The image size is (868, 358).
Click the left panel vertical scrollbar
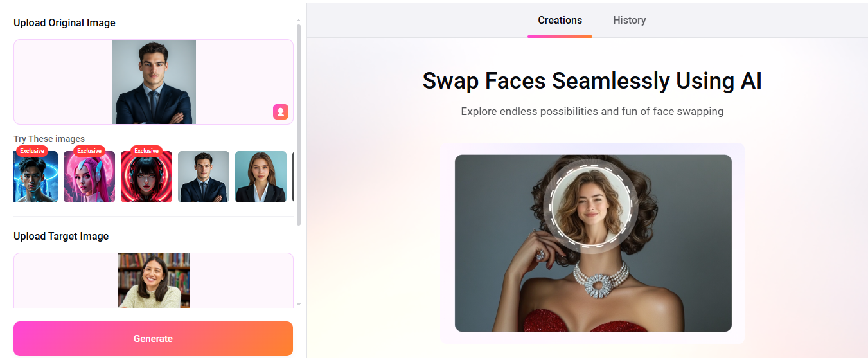[x=298, y=125]
